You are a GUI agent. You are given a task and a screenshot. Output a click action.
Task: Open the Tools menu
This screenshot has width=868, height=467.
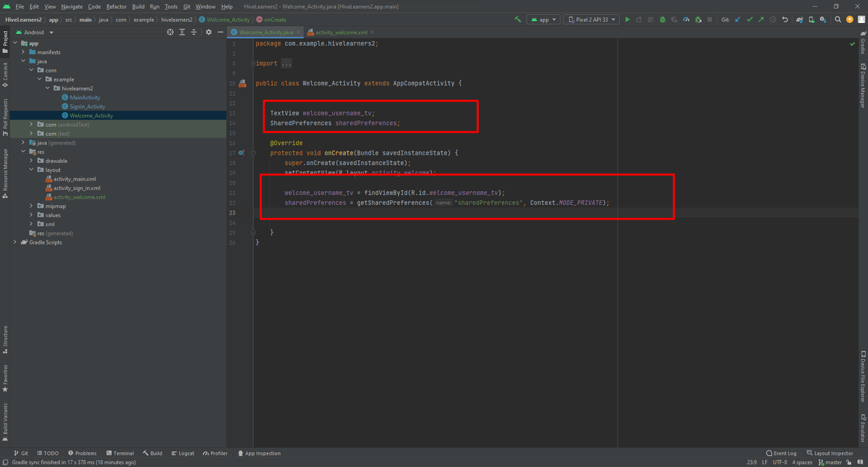pos(171,7)
